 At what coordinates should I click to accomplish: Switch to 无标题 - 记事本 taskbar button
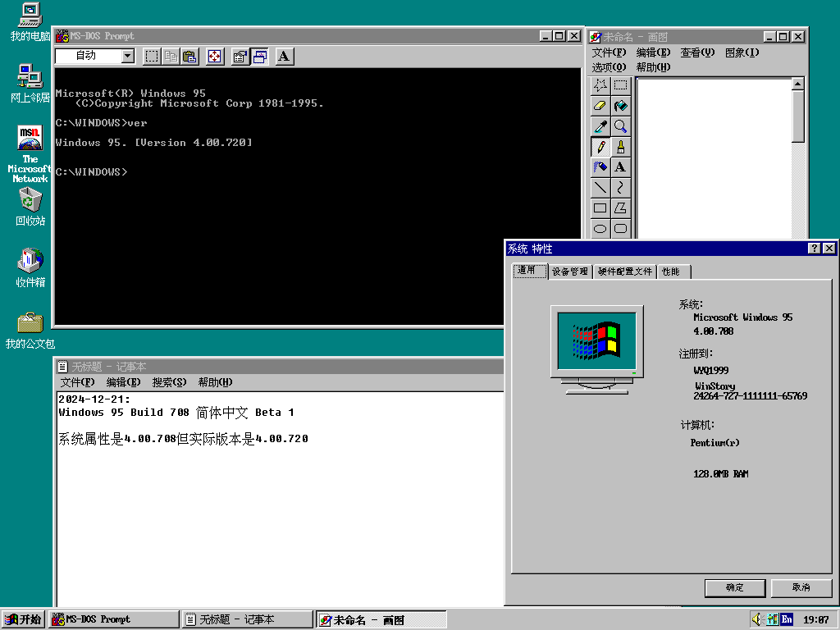click(247, 619)
